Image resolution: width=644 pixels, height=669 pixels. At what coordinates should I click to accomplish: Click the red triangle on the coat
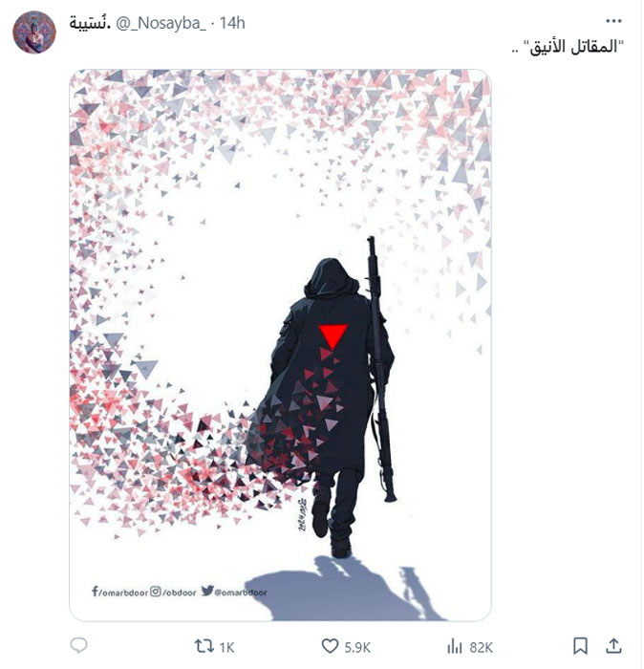(x=333, y=336)
